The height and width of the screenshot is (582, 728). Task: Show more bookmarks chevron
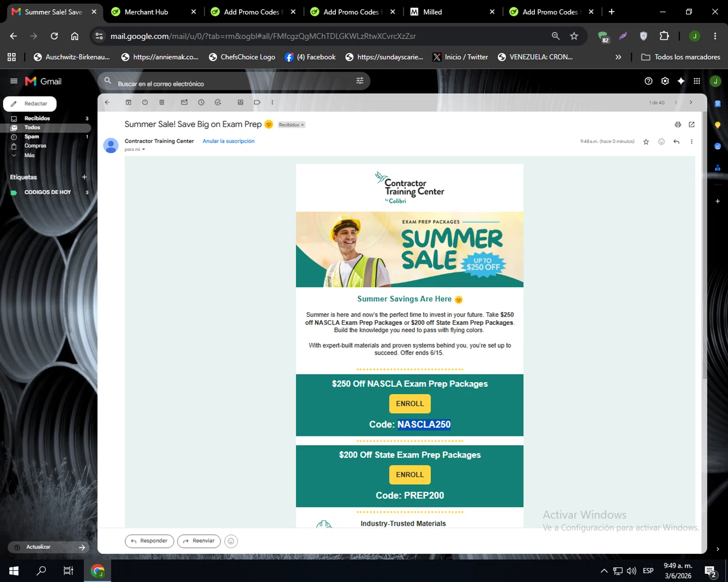point(618,57)
